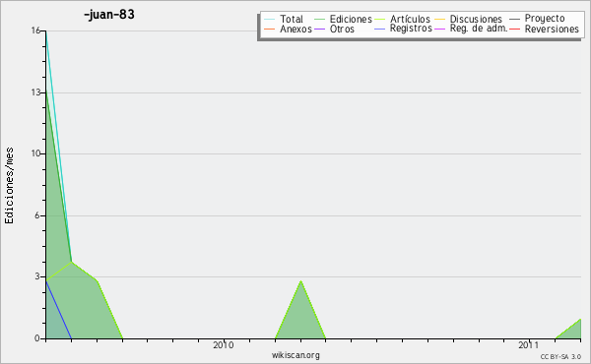Click the Registros legend label
Viewport: 591px width, 364px height.
pyautogui.click(x=411, y=29)
